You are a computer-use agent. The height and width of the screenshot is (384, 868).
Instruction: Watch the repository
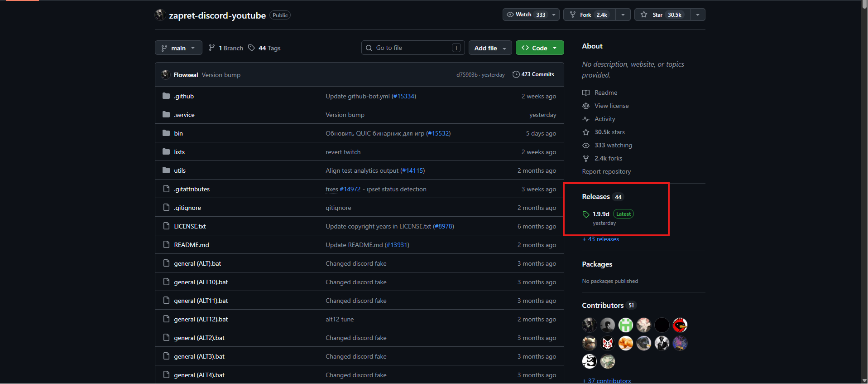(531, 15)
